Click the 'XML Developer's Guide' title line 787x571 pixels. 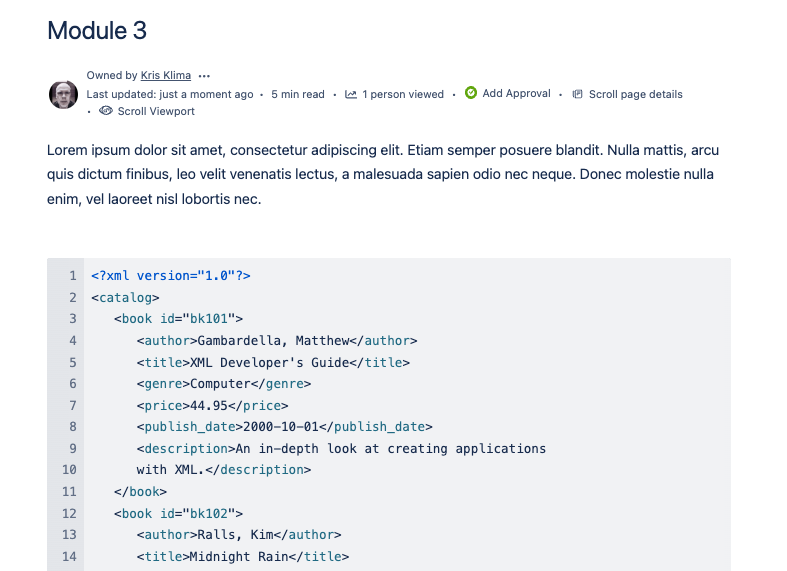(273, 362)
